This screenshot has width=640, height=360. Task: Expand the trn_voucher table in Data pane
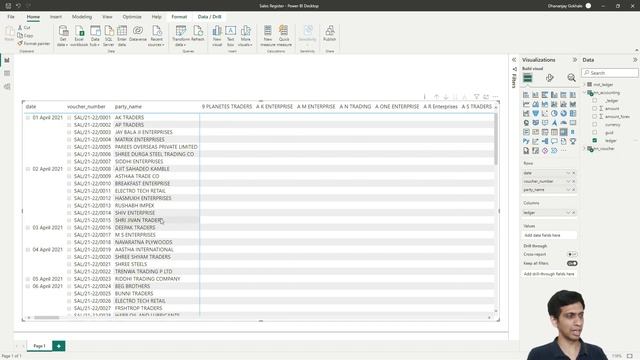pos(584,149)
